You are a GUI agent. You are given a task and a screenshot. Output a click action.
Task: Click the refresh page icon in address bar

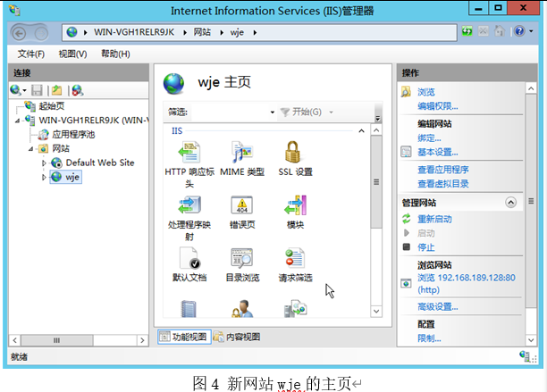[467, 31]
